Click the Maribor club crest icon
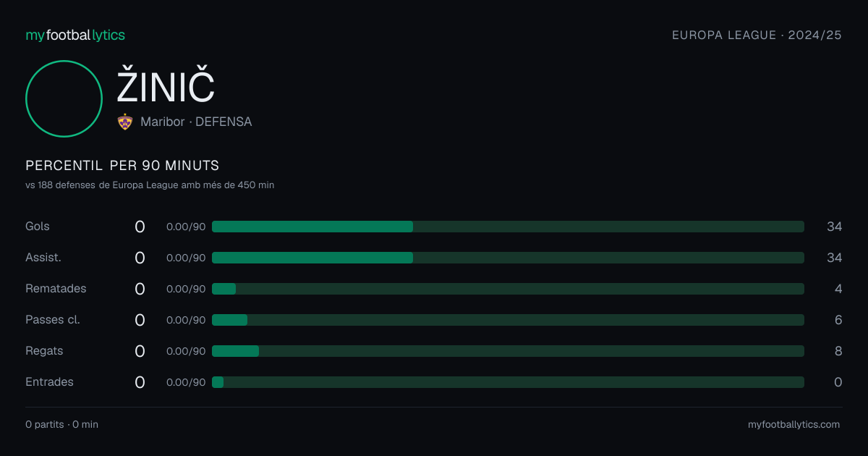Image resolution: width=868 pixels, height=456 pixels. 125,122
